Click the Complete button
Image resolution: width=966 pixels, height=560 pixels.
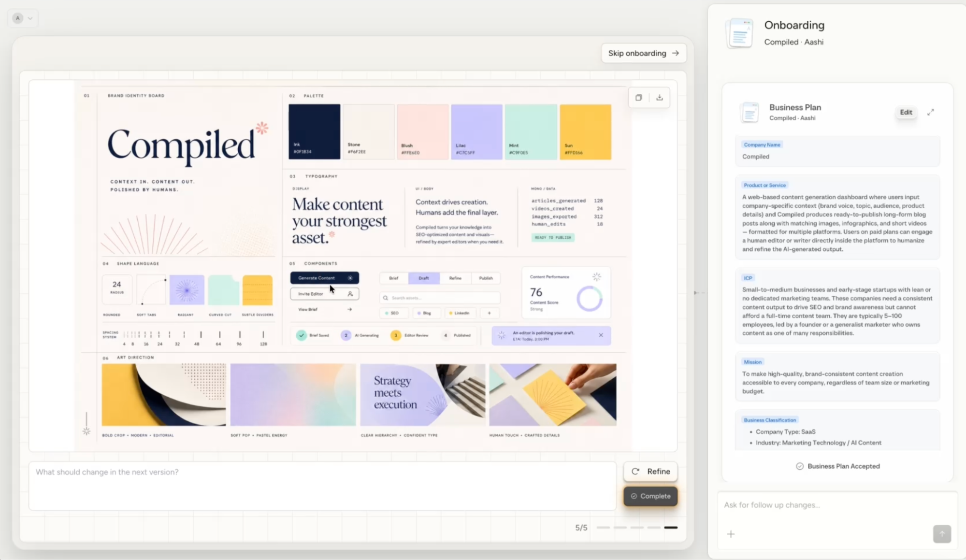(650, 496)
